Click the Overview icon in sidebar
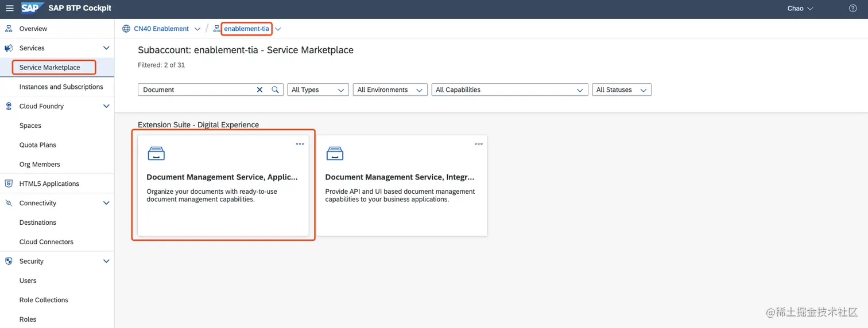The width and height of the screenshot is (868, 328). click(x=9, y=29)
